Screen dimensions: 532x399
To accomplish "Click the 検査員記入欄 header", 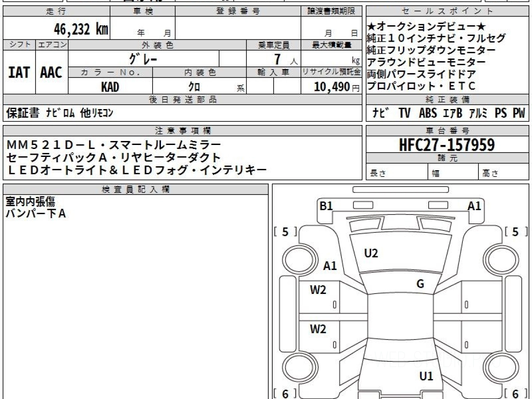I will [x=136, y=189].
